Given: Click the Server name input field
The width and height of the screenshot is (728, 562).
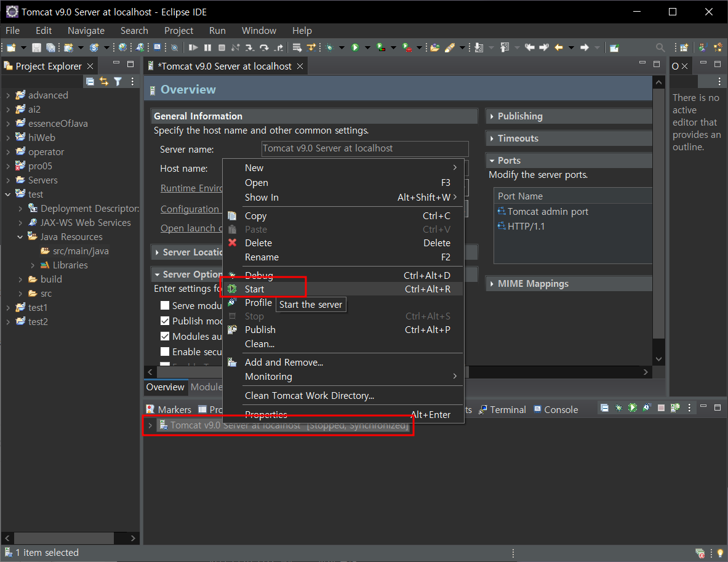Looking at the screenshot, I should (x=365, y=148).
